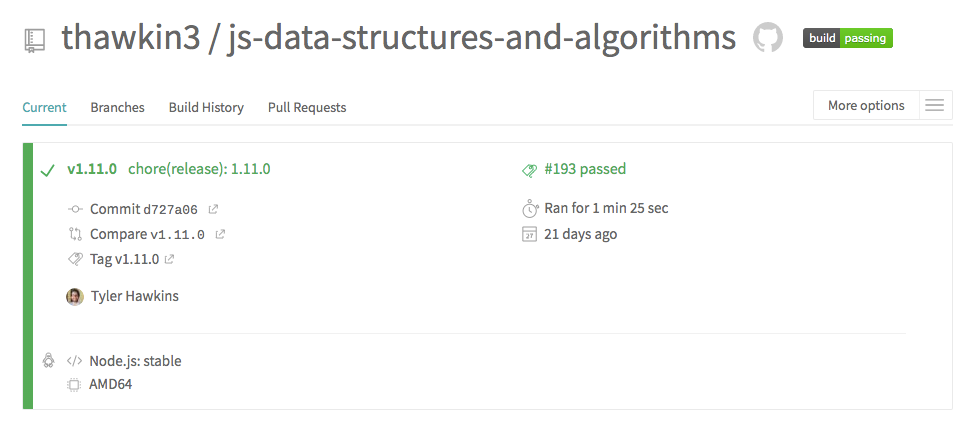Click the tag icon beside #193 passed
This screenshot has width=974, height=428.
(530, 170)
